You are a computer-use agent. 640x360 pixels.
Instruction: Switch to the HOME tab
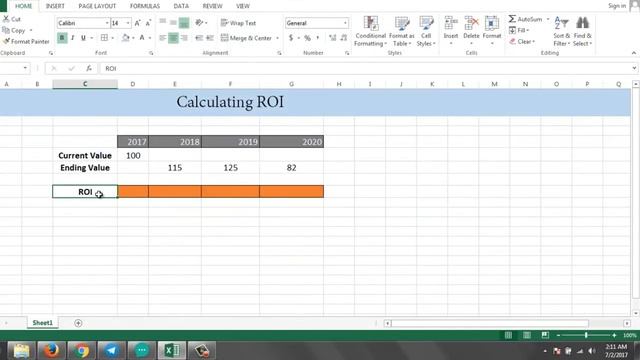click(23, 6)
